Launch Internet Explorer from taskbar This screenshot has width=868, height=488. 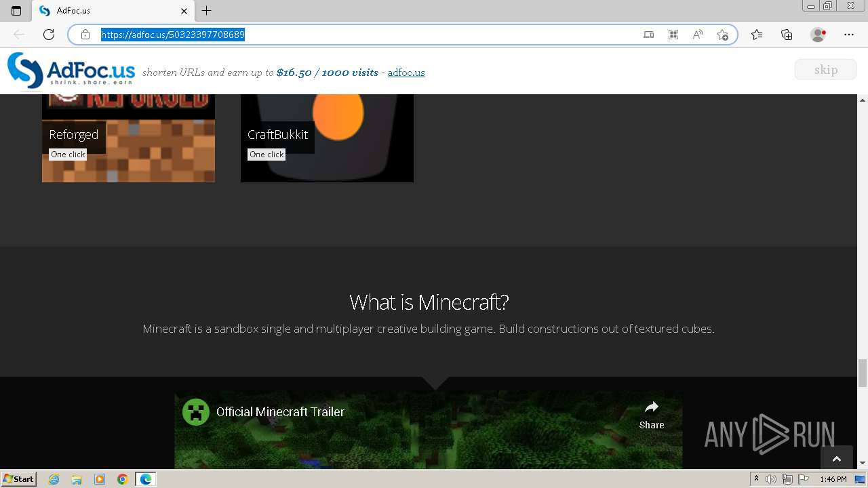point(54,479)
